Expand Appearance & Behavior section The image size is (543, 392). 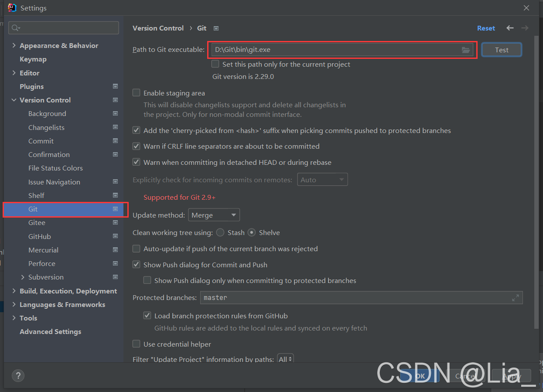pyautogui.click(x=14, y=45)
